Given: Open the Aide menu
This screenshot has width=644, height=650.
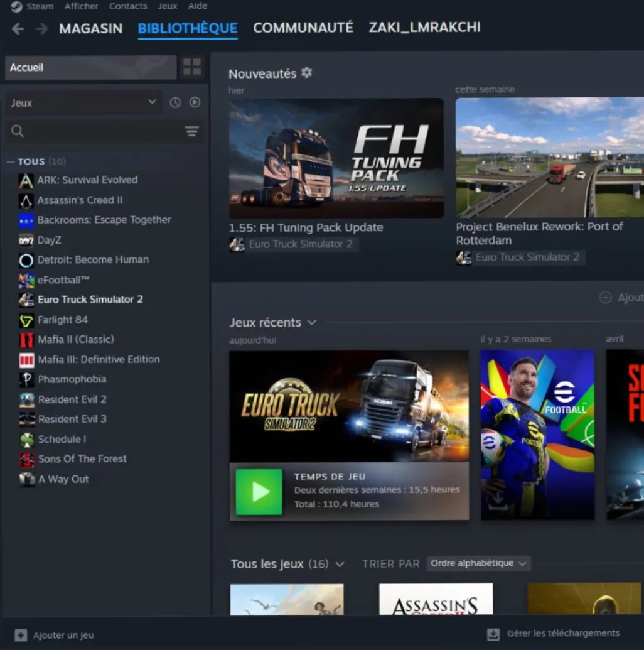Looking at the screenshot, I should [197, 6].
